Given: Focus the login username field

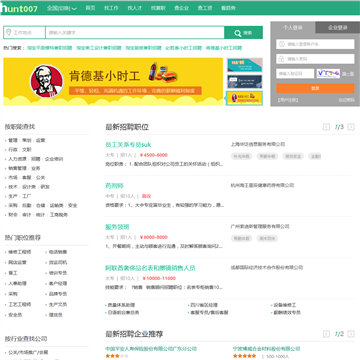Looking at the screenshot, I should 315,44.
